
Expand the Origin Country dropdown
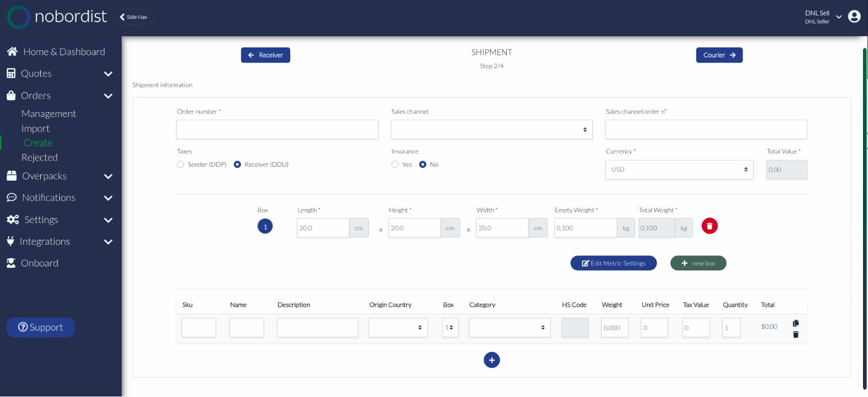(x=398, y=328)
